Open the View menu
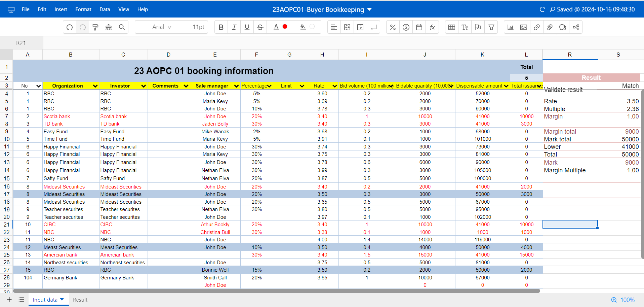 point(124,9)
